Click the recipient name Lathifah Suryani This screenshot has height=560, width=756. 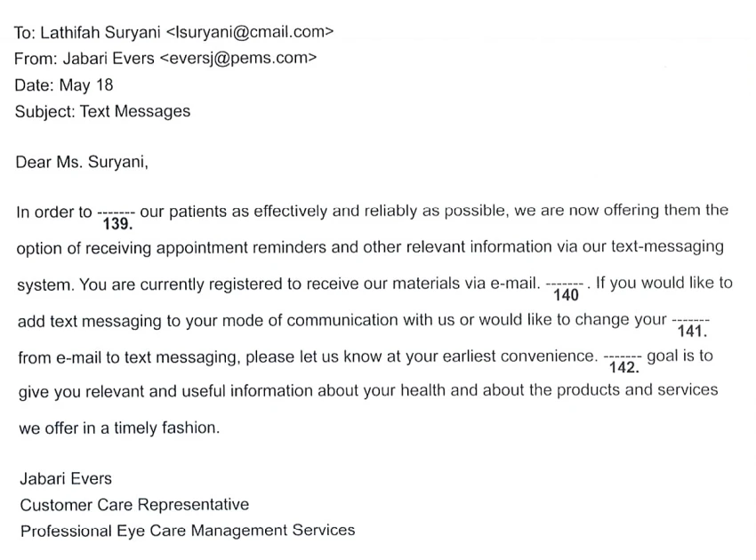pos(101,32)
